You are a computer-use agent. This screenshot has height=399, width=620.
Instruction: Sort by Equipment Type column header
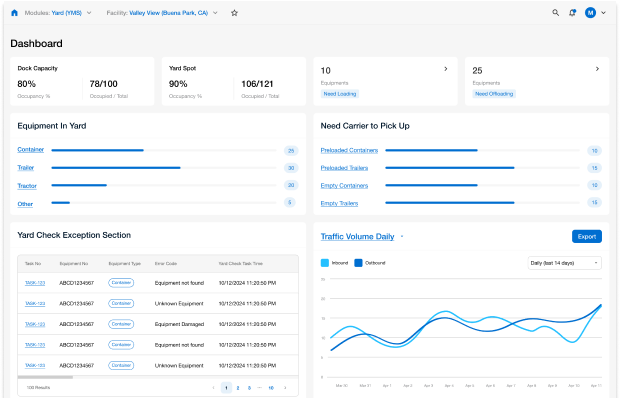[125, 263]
